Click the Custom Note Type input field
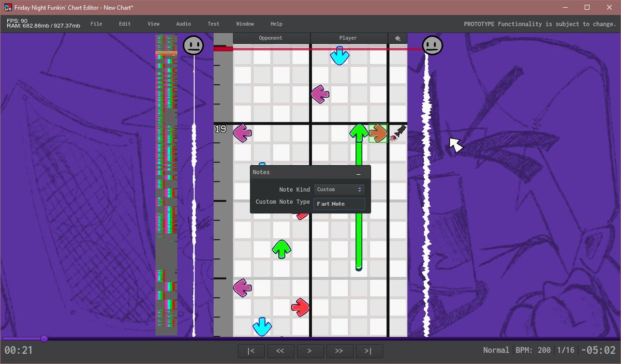Image resolution: width=621 pixels, height=364 pixels. [339, 204]
